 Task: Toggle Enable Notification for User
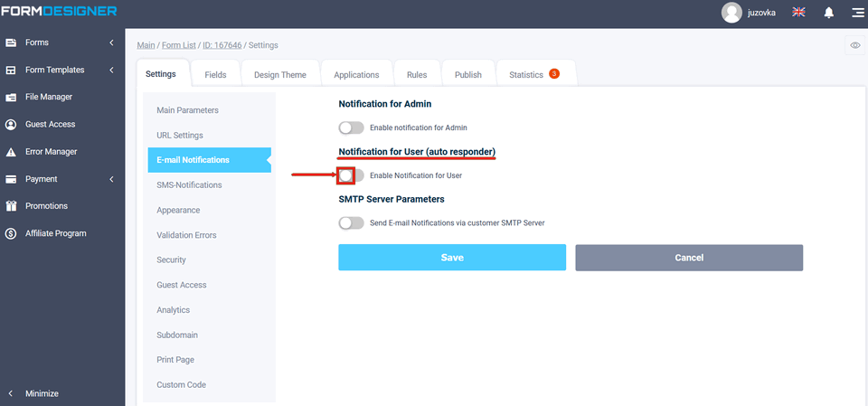click(x=351, y=175)
